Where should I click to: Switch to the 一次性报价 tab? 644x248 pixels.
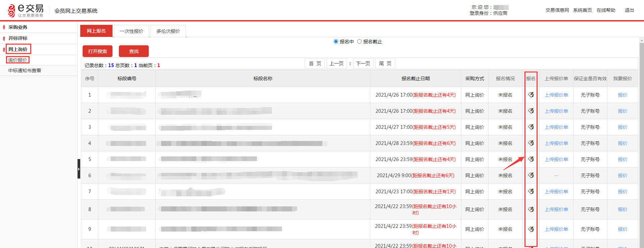pyautogui.click(x=131, y=31)
